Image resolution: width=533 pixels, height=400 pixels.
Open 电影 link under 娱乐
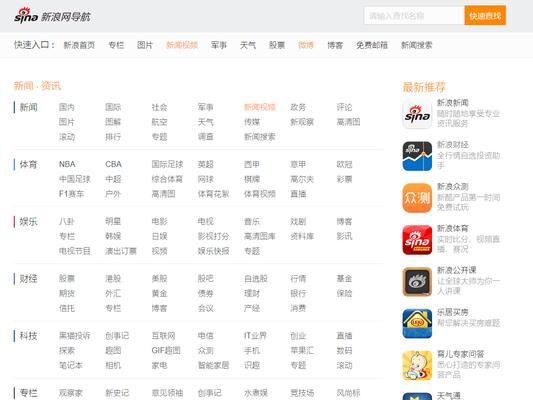[159, 222]
